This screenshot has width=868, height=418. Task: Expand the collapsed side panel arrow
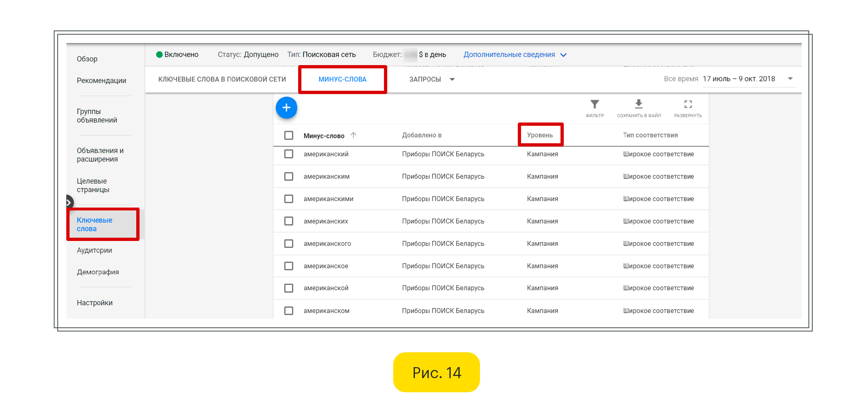tap(69, 202)
